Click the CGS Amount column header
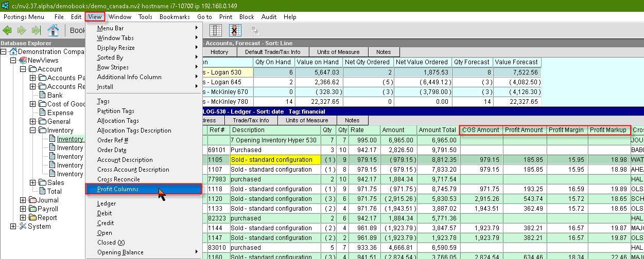Screen dimensions: 644x259 click(480, 130)
